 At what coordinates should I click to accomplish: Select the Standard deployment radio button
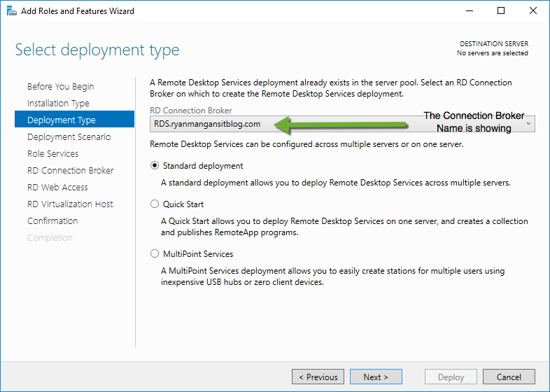155,166
